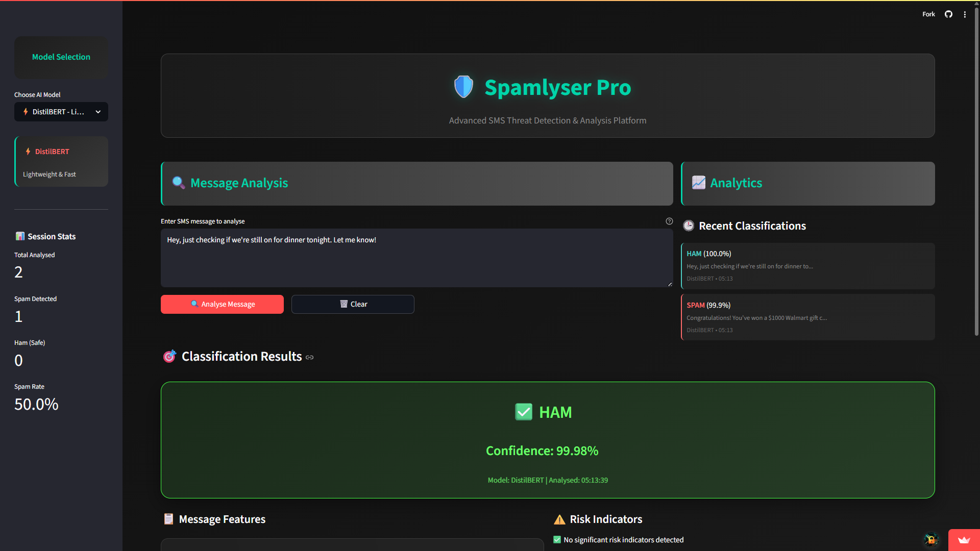Image resolution: width=980 pixels, height=551 pixels.
Task: Click the Enter SMS message to analyse label
Action: coord(203,221)
